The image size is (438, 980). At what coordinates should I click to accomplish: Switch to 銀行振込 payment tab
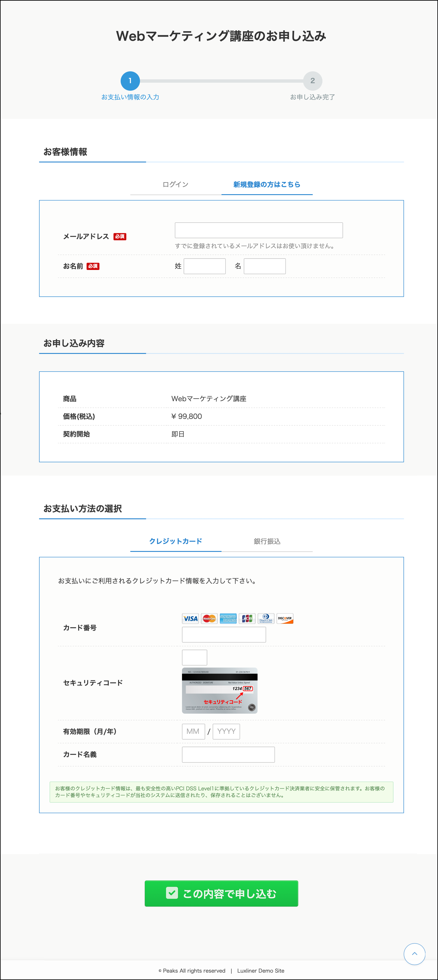tap(267, 541)
